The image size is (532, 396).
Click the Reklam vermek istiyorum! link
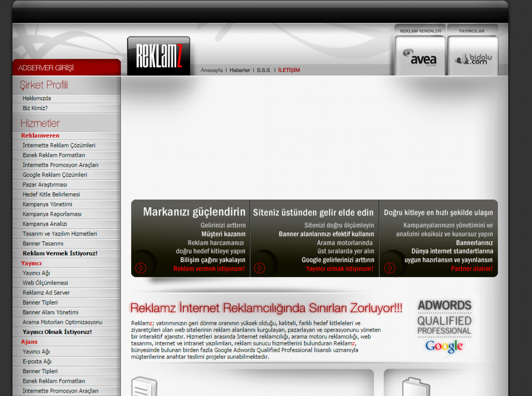coord(209,269)
